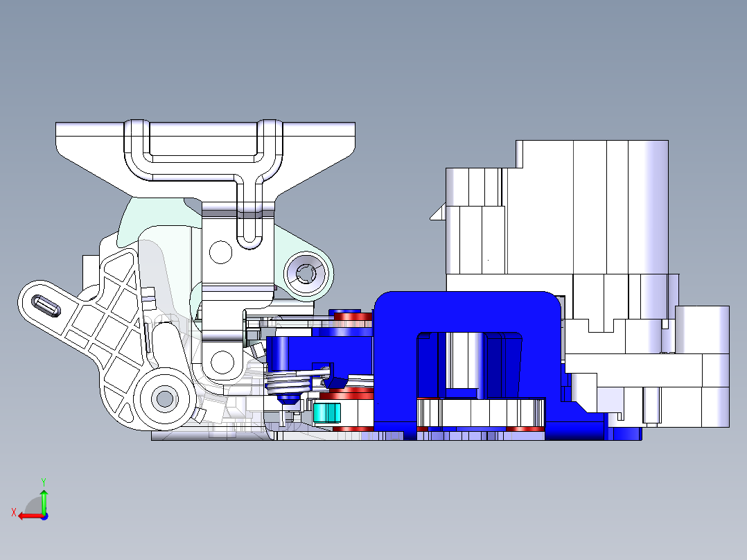Viewport: 747px width, 560px height.
Task: Select the small triangular tab on white housing
Action: click(438, 212)
